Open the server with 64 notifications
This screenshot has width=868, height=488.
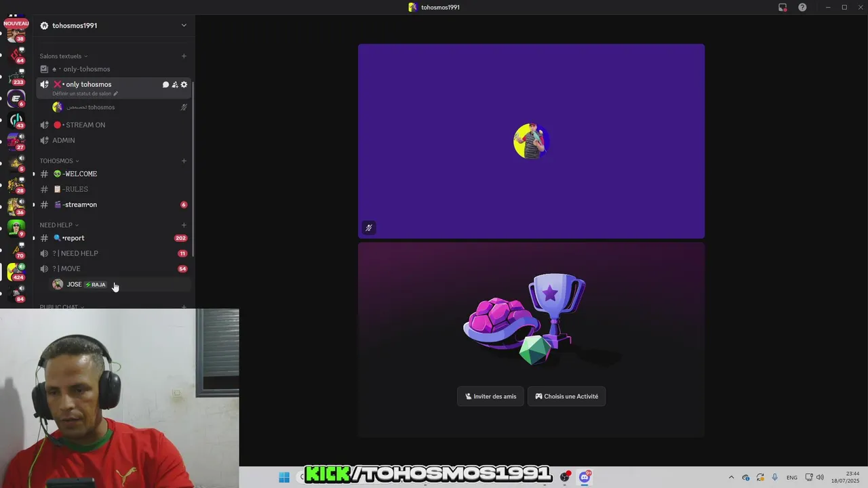(16, 54)
